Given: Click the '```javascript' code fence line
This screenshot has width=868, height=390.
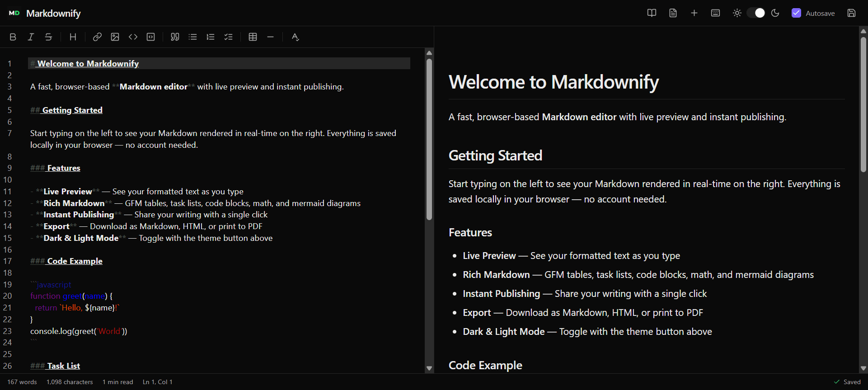Looking at the screenshot, I should pos(51,285).
